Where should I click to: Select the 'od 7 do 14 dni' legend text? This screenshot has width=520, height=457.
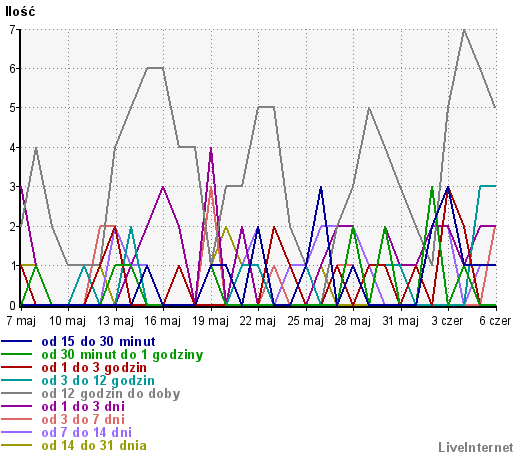tap(87, 433)
